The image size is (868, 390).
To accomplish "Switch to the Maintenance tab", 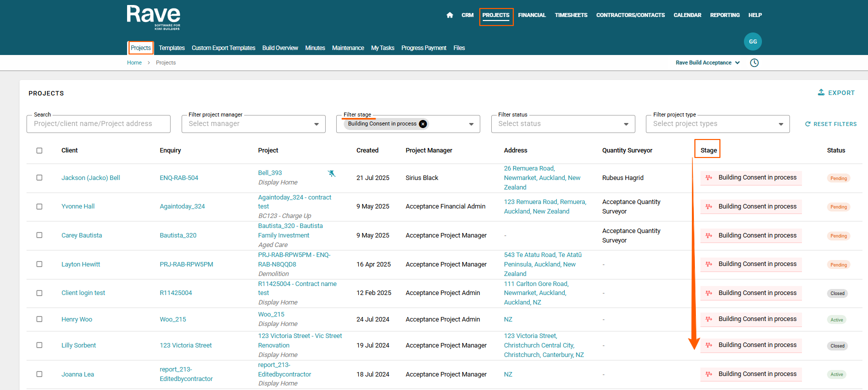I will pyautogui.click(x=348, y=48).
